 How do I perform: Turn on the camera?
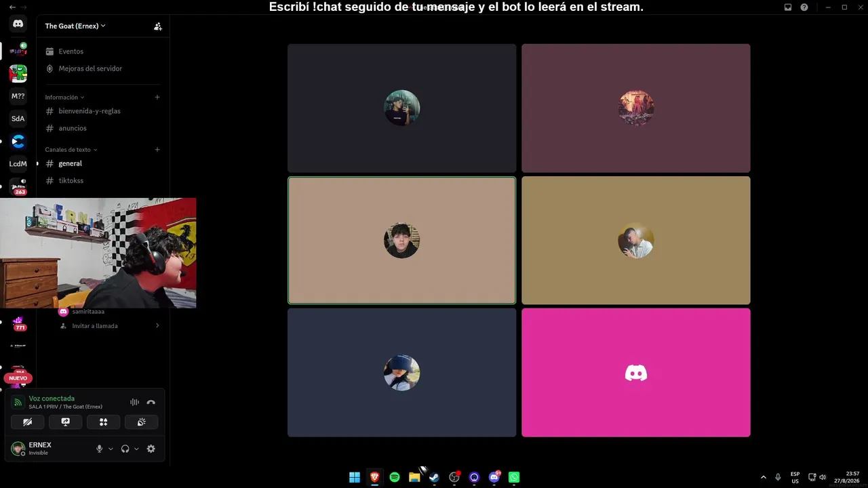click(28, 422)
